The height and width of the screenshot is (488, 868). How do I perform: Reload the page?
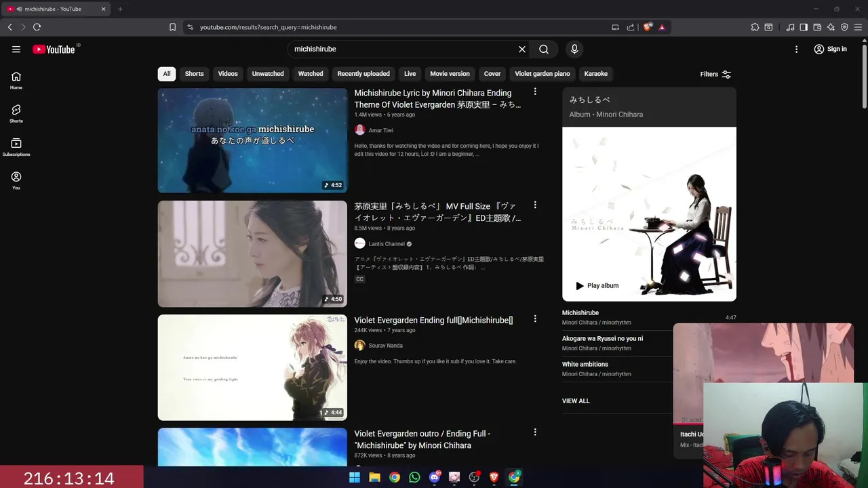click(37, 27)
